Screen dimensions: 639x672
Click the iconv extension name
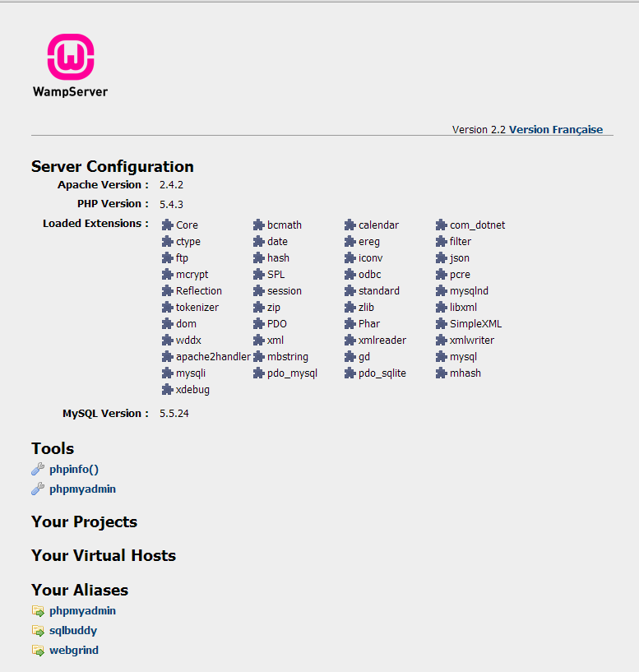coord(371,258)
